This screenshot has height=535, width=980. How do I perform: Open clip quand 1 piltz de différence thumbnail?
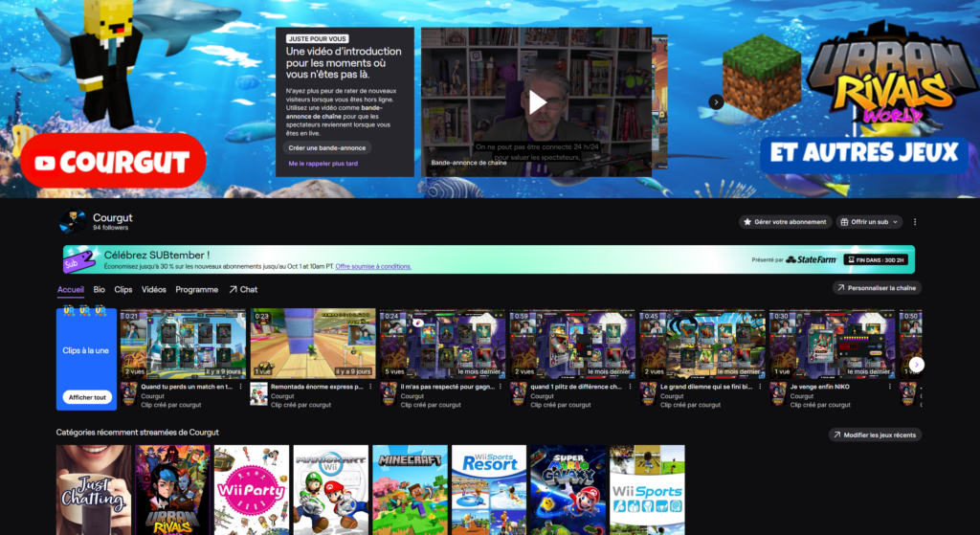(572, 344)
